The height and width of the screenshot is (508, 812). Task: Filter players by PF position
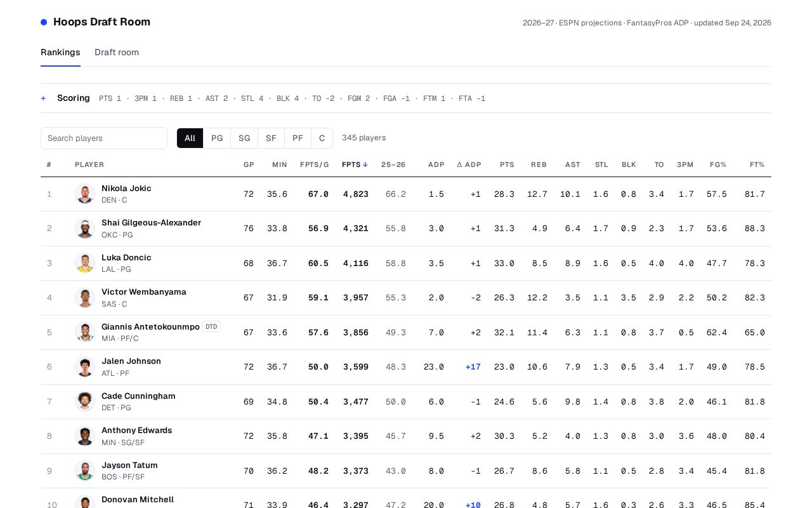[298, 138]
